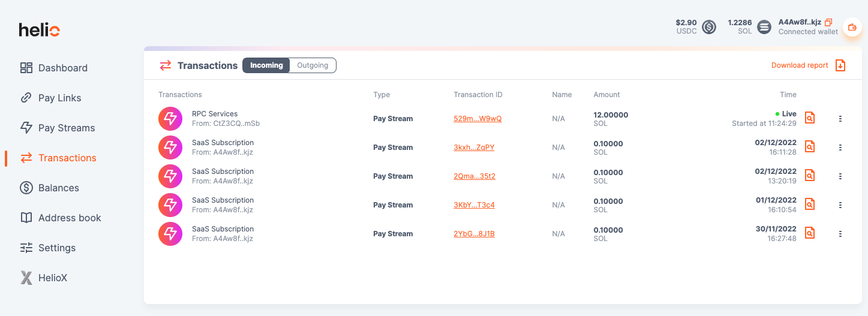Expand options for the 30/11/2022 transaction
The width and height of the screenshot is (868, 316).
click(840, 234)
